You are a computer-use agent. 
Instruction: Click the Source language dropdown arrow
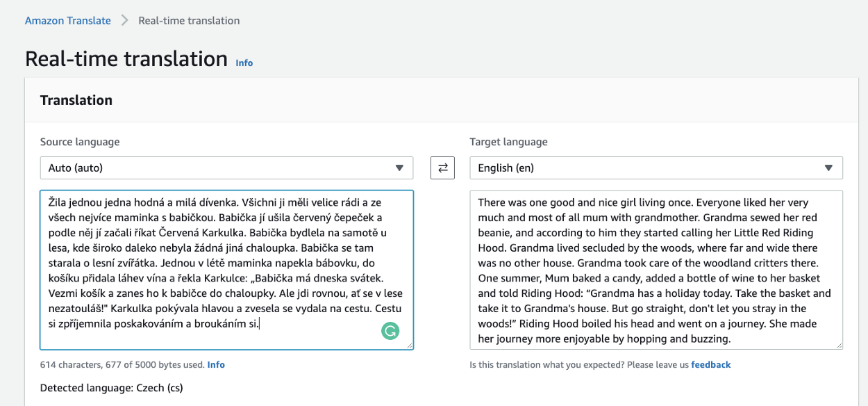[399, 168]
